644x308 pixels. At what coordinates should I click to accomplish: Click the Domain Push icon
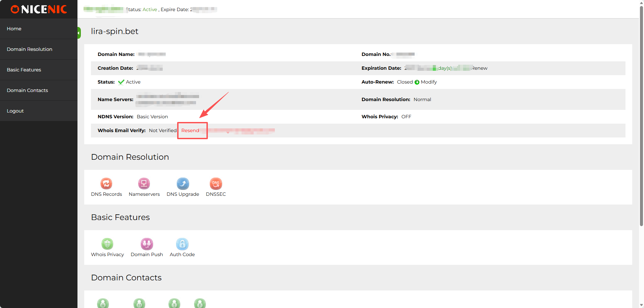tap(147, 244)
